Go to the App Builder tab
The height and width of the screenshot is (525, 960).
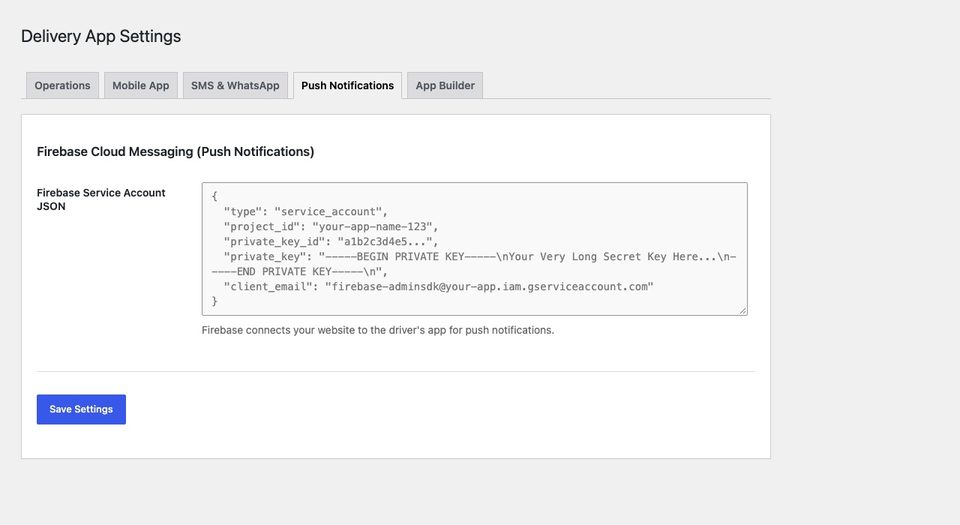click(445, 86)
